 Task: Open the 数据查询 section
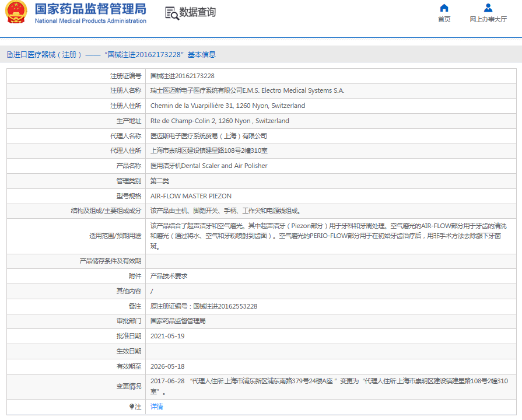click(x=197, y=12)
